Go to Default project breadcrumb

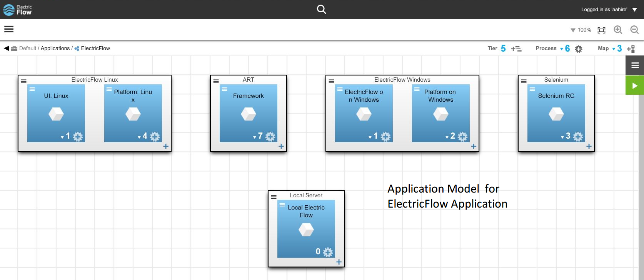28,48
